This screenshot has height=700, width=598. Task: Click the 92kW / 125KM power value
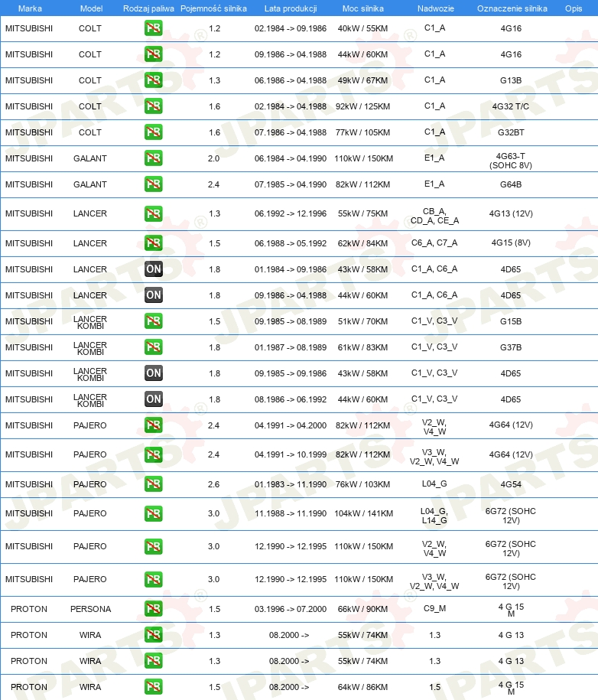[x=362, y=106]
